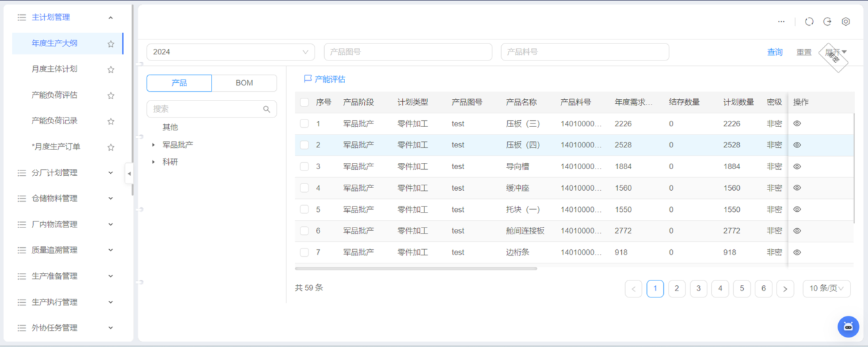Open the 10 条/页 page size dropdown

(x=827, y=289)
